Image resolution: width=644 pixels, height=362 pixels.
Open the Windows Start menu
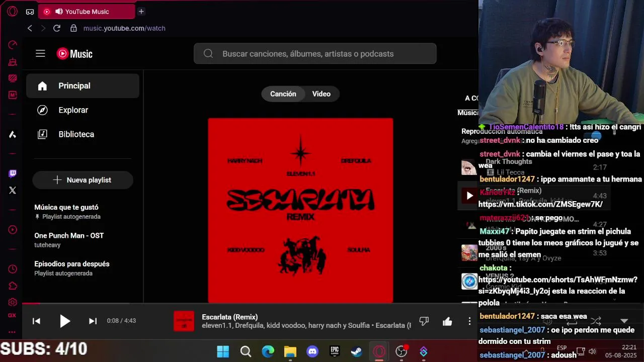point(223,351)
